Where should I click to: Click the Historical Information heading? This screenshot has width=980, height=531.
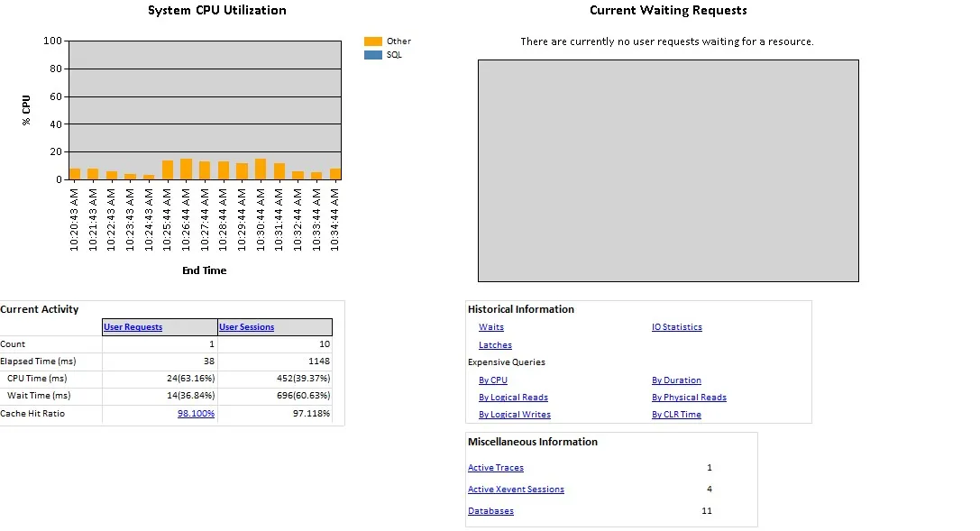[x=520, y=309]
